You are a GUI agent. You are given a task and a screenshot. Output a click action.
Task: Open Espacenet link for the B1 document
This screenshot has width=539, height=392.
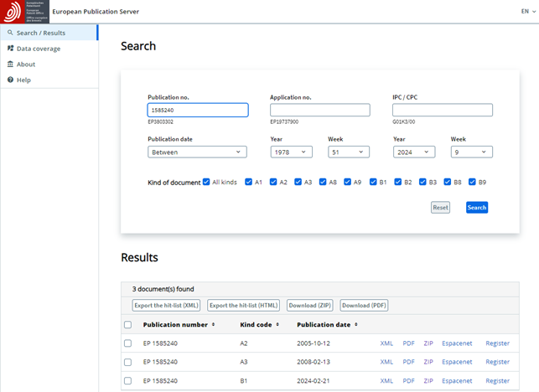pyautogui.click(x=457, y=381)
